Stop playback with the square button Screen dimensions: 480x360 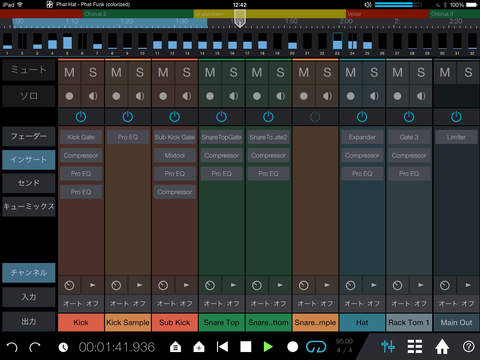pos(246,347)
